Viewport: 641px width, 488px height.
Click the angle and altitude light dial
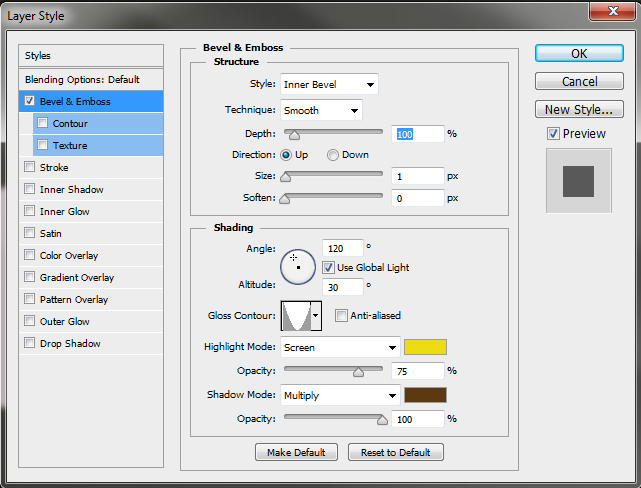298,265
